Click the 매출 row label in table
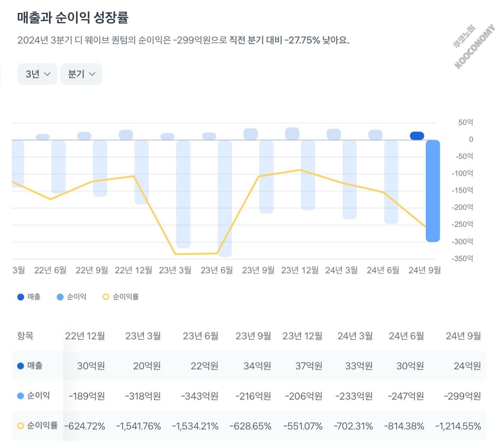Viewport: 504px width, 442px height. (x=30, y=366)
